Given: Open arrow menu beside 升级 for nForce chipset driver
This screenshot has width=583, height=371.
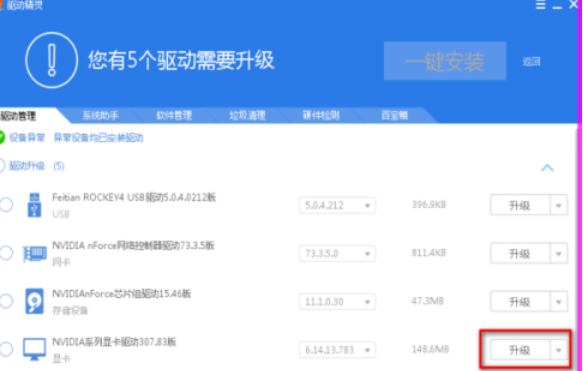Looking at the screenshot, I should (558, 302).
